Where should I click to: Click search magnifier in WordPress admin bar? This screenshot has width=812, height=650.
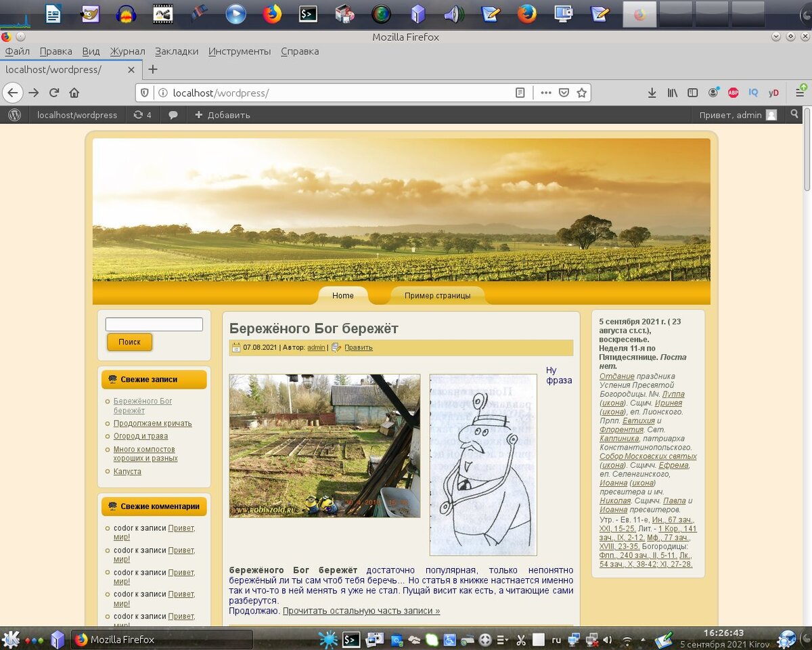(x=795, y=114)
